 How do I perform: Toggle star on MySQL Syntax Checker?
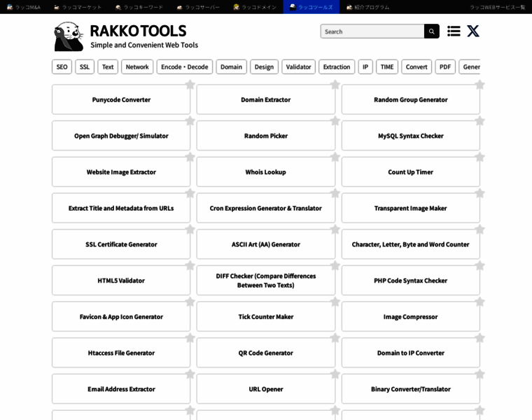click(479, 121)
